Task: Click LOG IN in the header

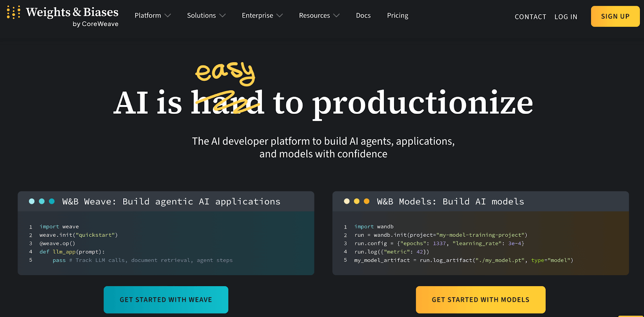Action: (566, 17)
